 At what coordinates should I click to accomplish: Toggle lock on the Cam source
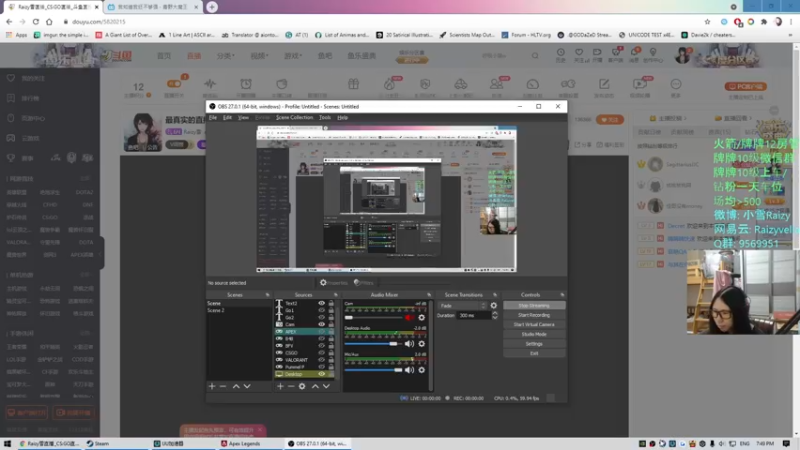(x=331, y=324)
